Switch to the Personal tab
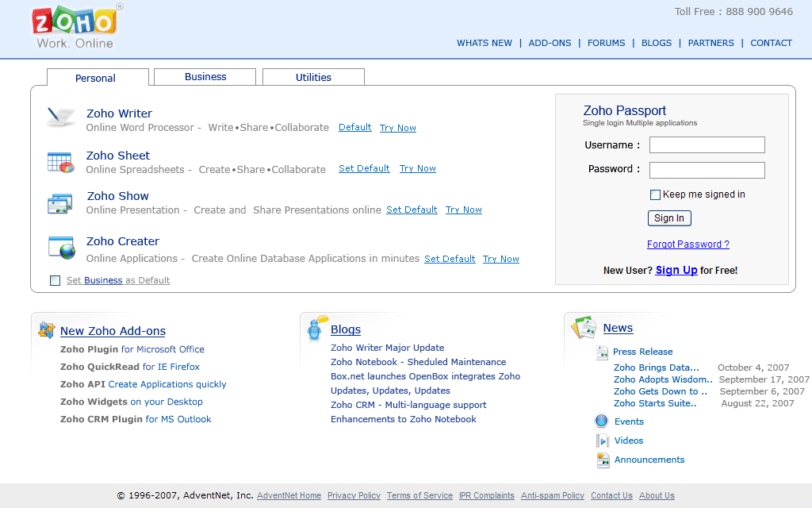Image resolution: width=812 pixels, height=508 pixels. 98,77
